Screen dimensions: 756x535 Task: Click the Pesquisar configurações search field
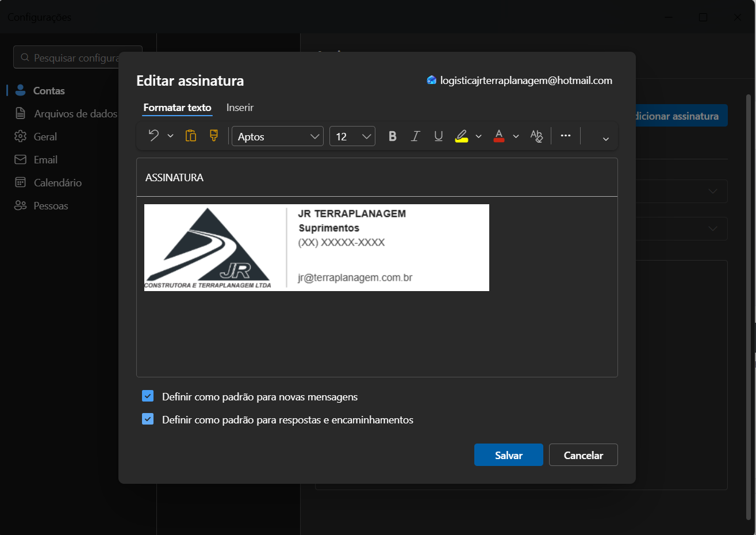click(x=78, y=58)
